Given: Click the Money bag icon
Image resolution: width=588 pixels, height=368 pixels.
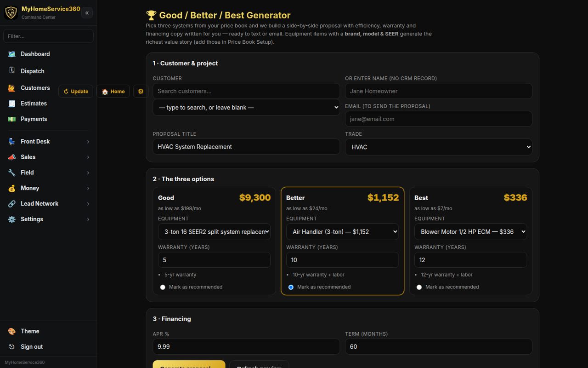Looking at the screenshot, I should pos(12,188).
